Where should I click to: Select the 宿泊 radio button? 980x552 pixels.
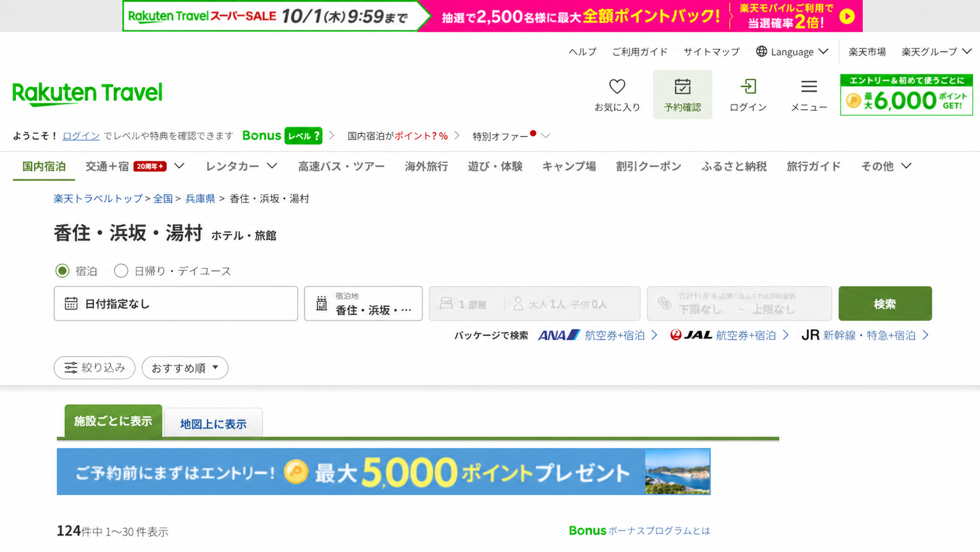tap(62, 271)
